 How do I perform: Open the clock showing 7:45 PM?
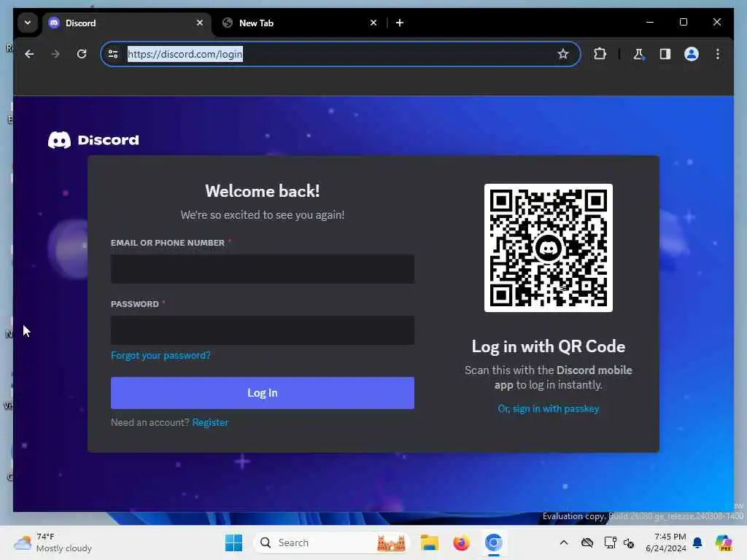click(666, 542)
